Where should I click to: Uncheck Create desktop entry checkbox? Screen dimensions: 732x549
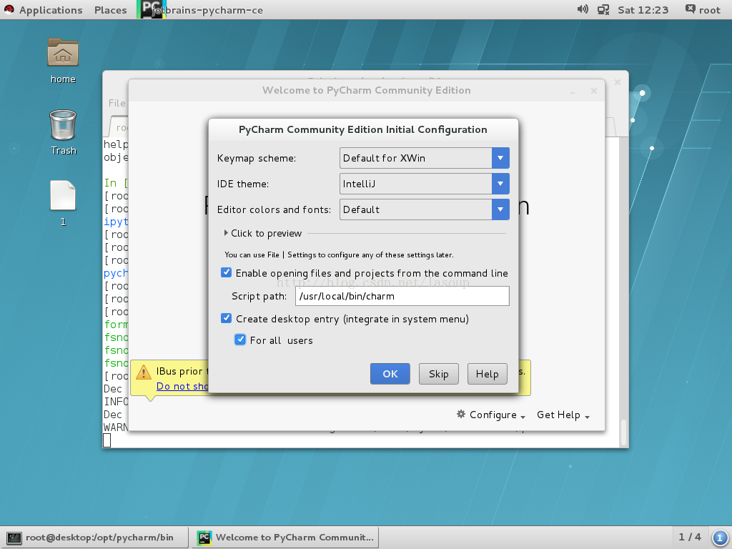226,318
